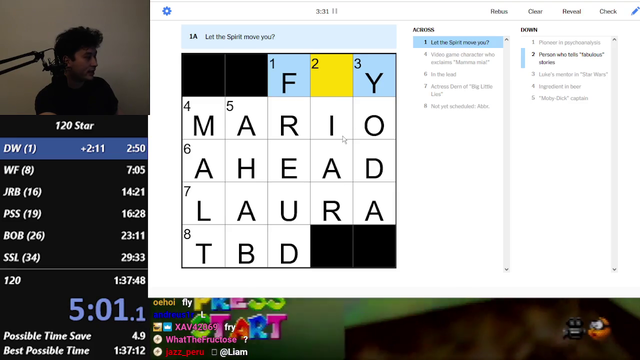
Task: Choose down clue Moby-Dick captain
Action: click(566, 98)
